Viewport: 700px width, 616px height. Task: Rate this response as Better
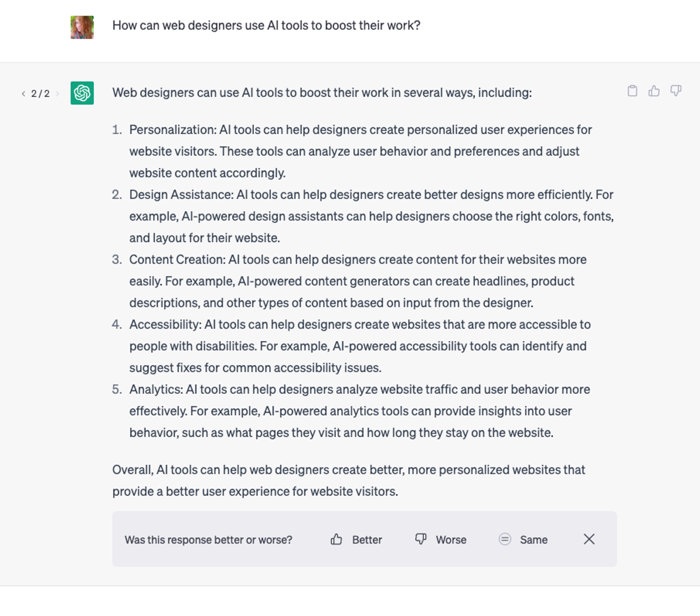[356, 540]
